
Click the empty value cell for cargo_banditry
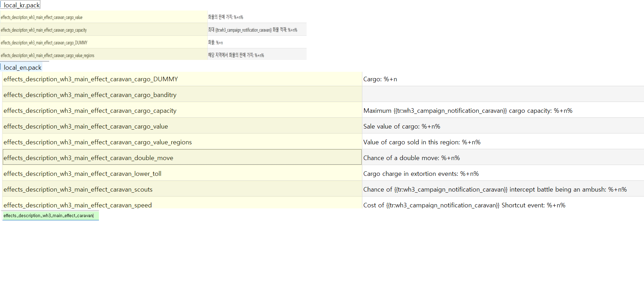[502, 95]
